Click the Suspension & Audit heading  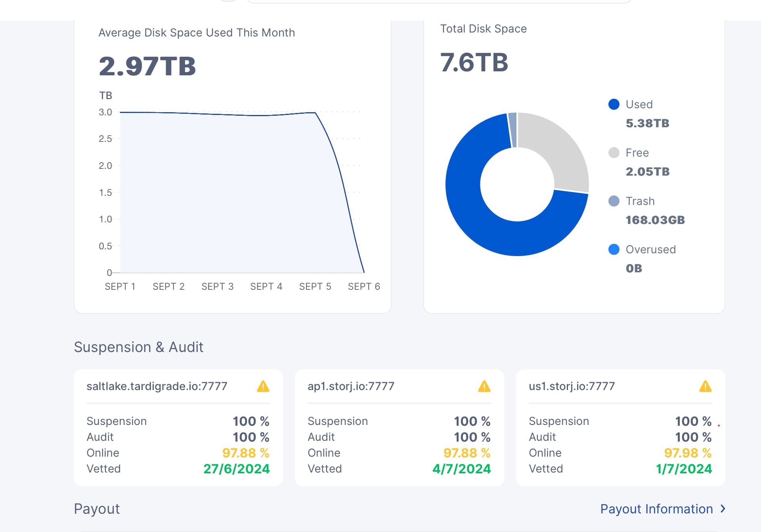tap(138, 347)
